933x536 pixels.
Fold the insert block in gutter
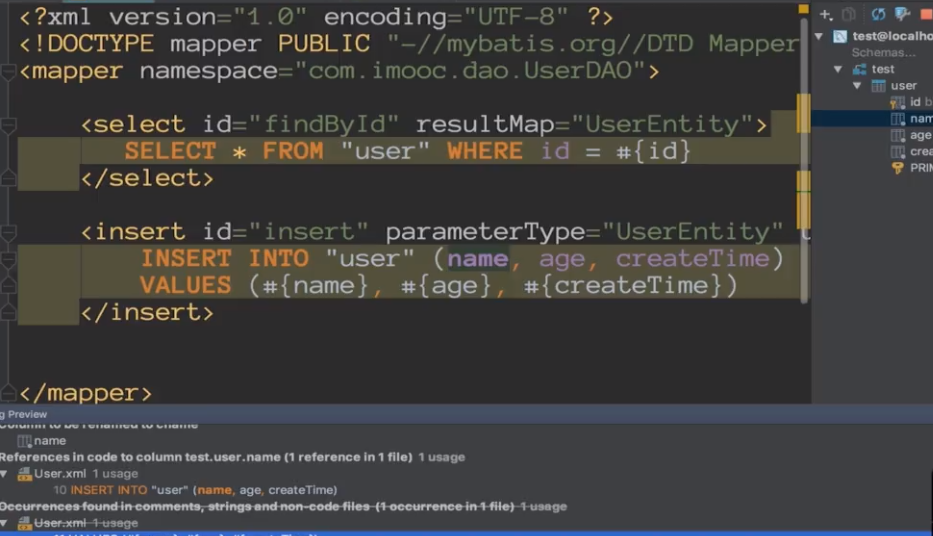[8, 233]
